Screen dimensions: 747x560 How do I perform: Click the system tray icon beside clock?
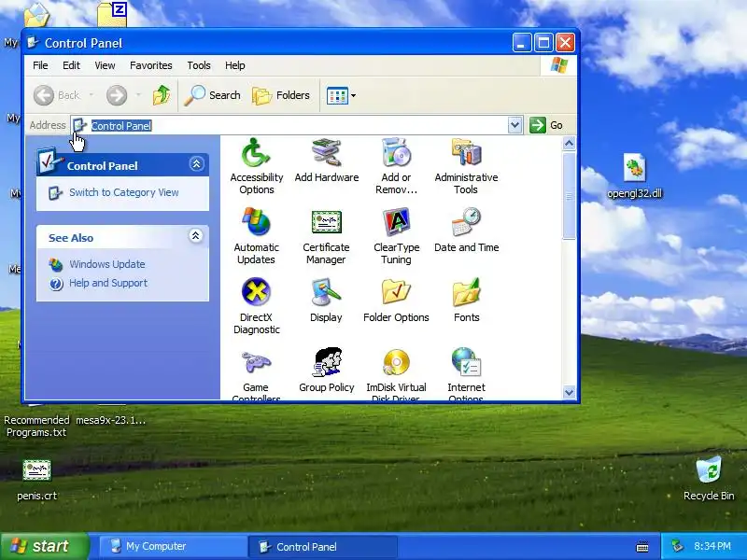click(x=677, y=546)
